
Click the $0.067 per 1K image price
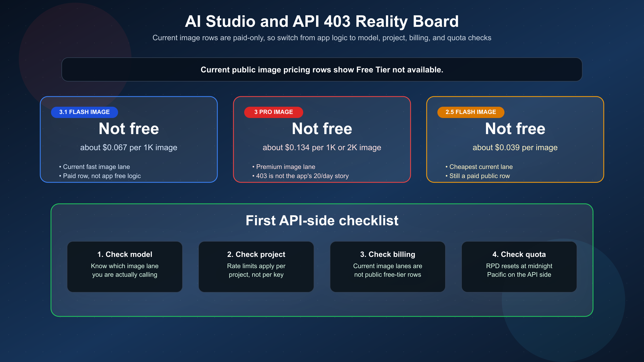coord(129,147)
